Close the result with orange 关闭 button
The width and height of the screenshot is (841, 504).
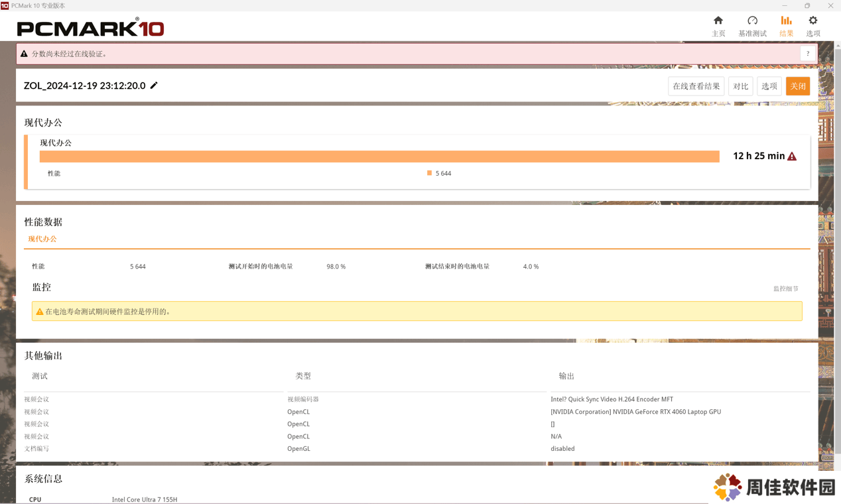point(797,86)
